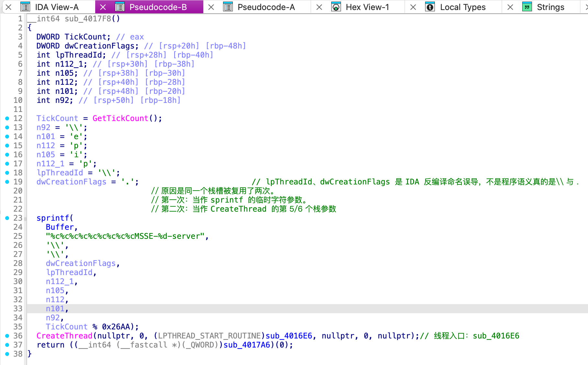Select the CreateThread call on line 36
Image resolution: width=588 pixels, height=365 pixels.
coord(64,336)
